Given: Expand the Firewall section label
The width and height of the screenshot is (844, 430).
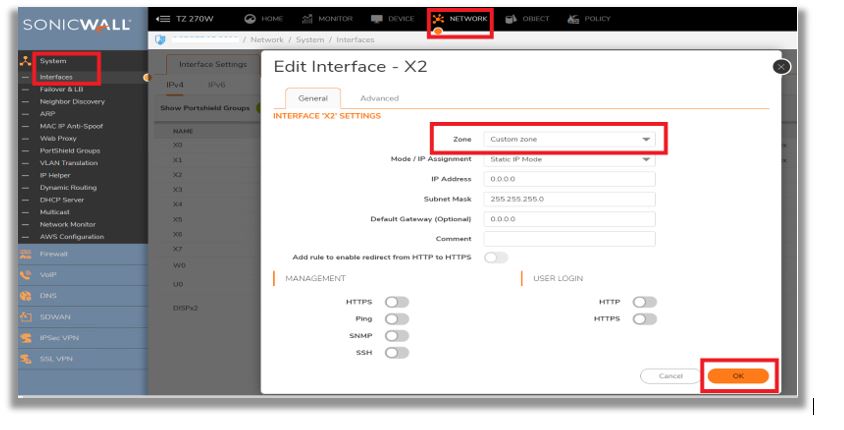Looking at the screenshot, I should 53,254.
